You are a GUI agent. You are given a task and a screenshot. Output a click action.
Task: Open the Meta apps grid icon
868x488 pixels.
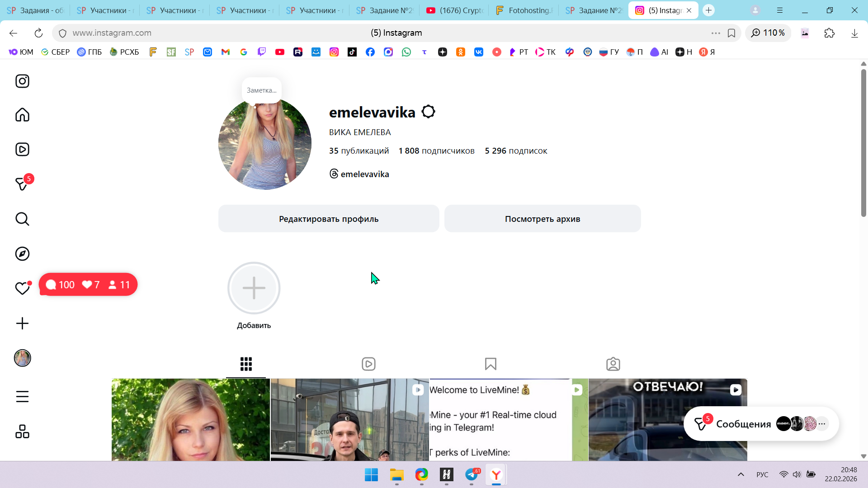[x=22, y=432]
